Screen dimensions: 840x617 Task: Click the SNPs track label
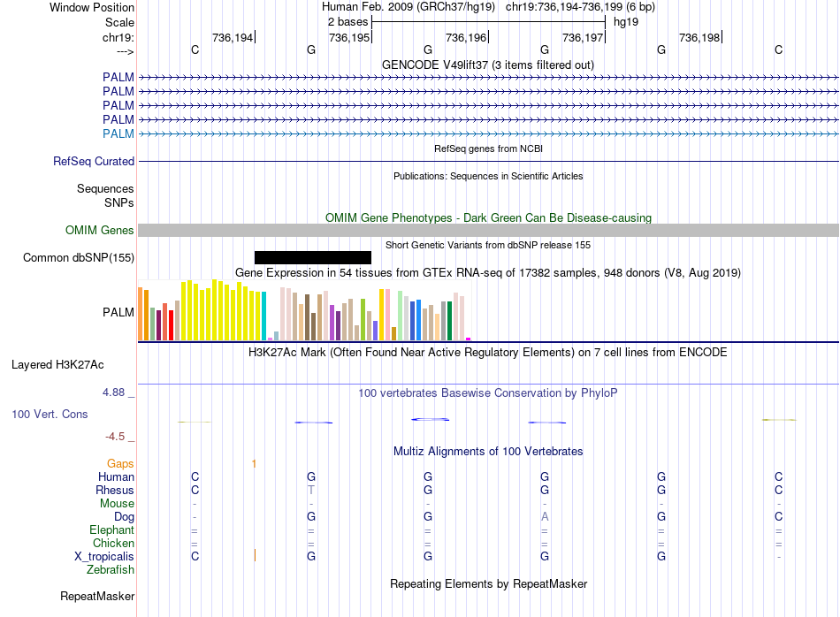tap(119, 203)
